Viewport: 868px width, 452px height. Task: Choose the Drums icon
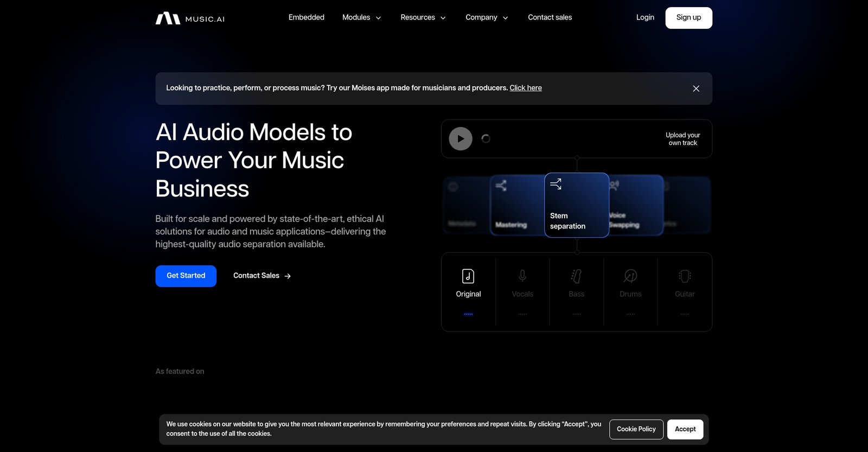pyautogui.click(x=630, y=276)
